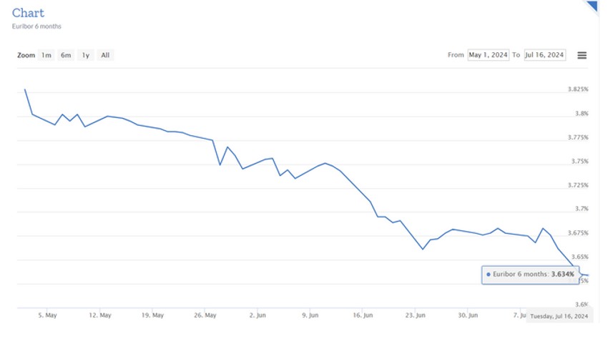This screenshot has height=364, width=608.
Task: Click the 26. May x-axis label
Action: pos(205,315)
